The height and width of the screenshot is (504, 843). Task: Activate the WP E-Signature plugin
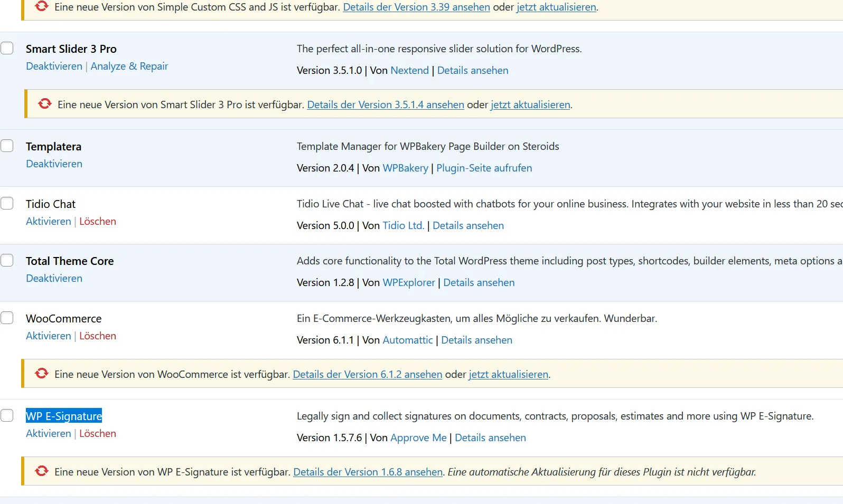coord(49,433)
